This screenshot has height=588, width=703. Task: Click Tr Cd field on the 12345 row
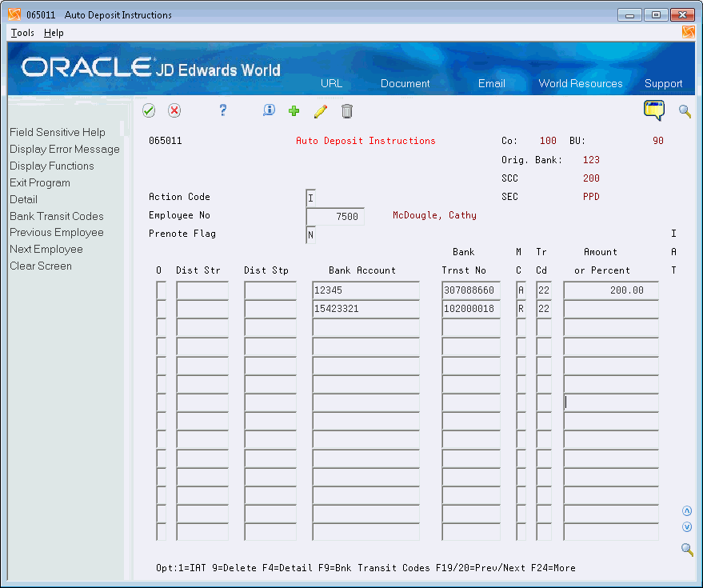point(544,290)
